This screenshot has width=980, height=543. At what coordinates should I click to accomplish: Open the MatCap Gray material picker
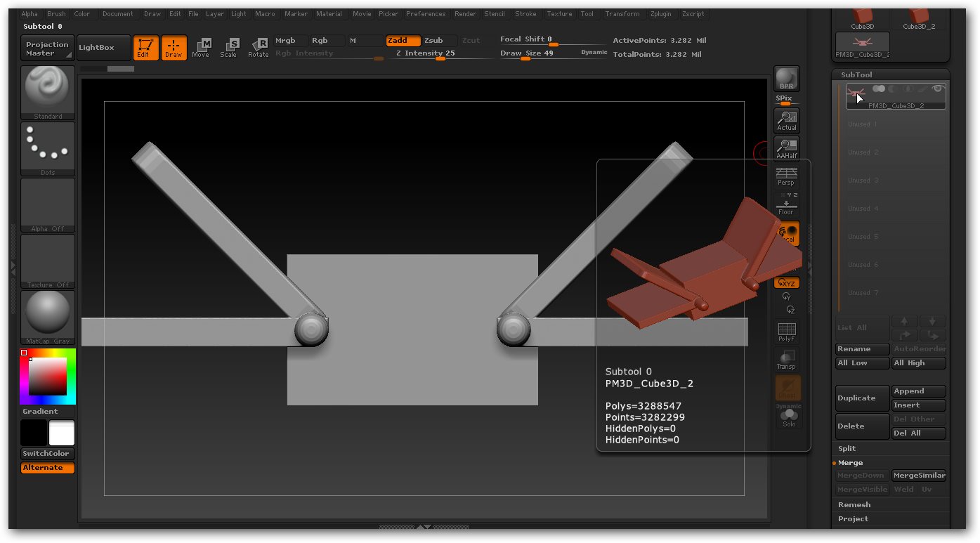pyautogui.click(x=48, y=318)
